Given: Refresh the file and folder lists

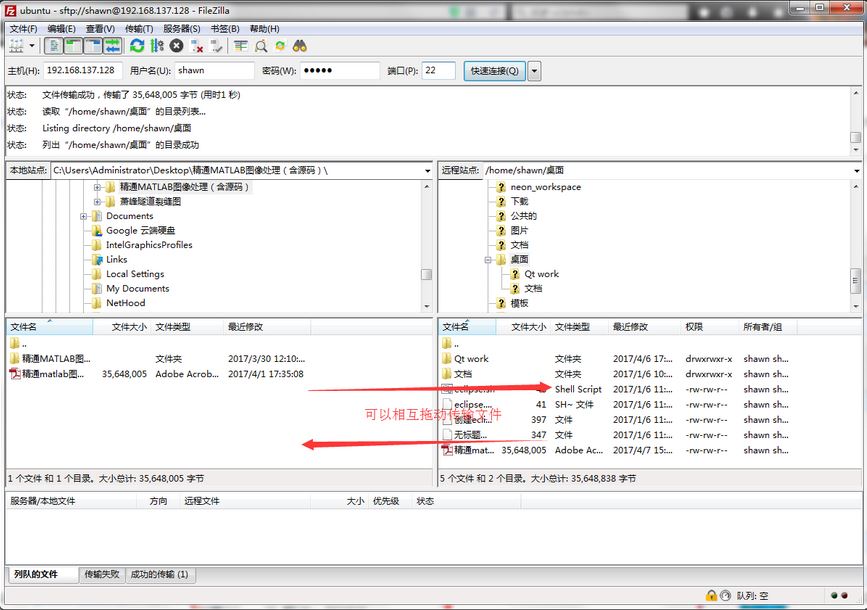Looking at the screenshot, I should click(137, 46).
